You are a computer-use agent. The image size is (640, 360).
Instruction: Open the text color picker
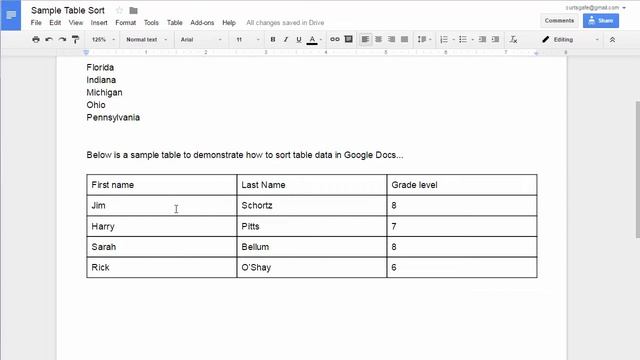pyautogui.click(x=312, y=40)
